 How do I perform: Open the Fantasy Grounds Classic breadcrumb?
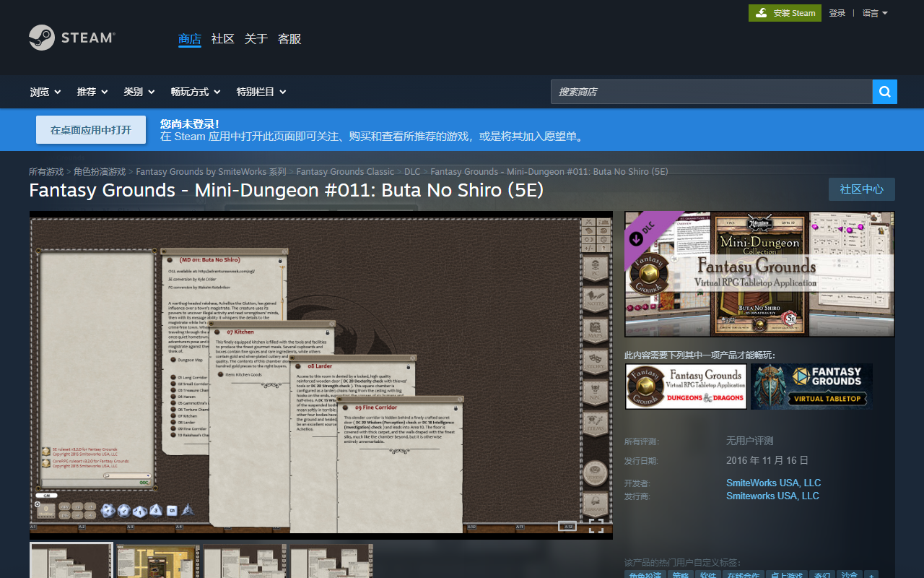point(345,172)
